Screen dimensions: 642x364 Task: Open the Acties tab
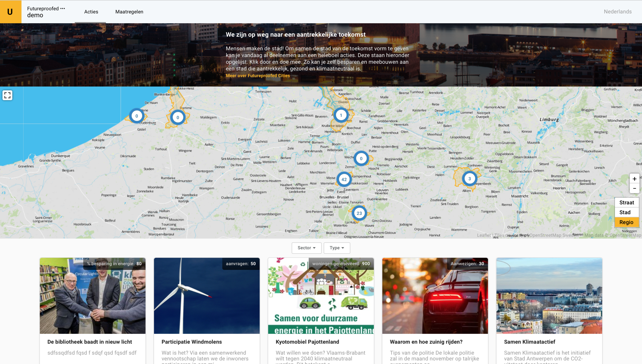(91, 12)
